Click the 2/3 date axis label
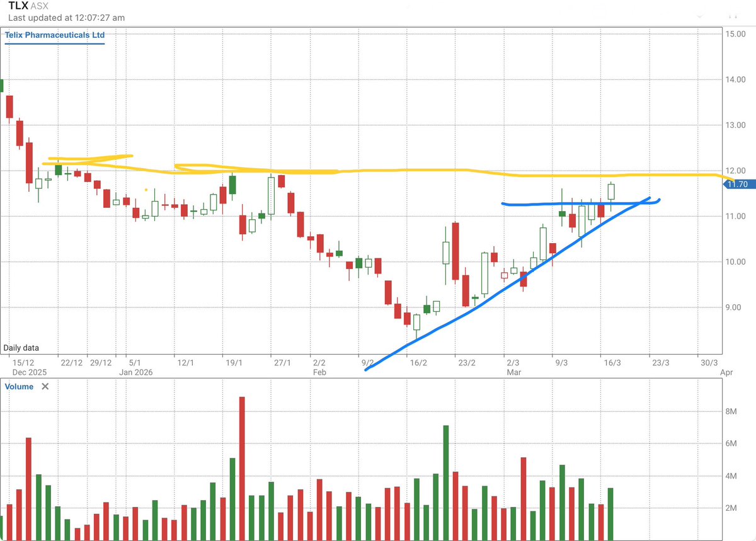This screenshot has height=541, width=756. tap(513, 363)
